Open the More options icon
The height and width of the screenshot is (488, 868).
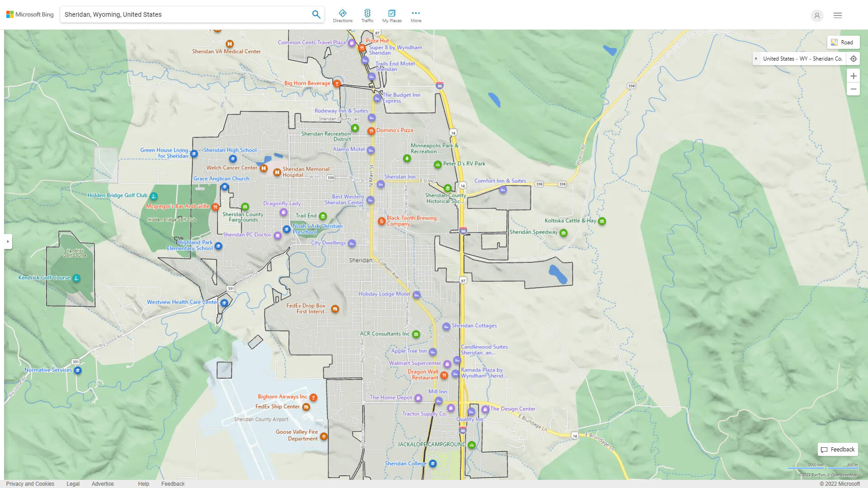415,13
